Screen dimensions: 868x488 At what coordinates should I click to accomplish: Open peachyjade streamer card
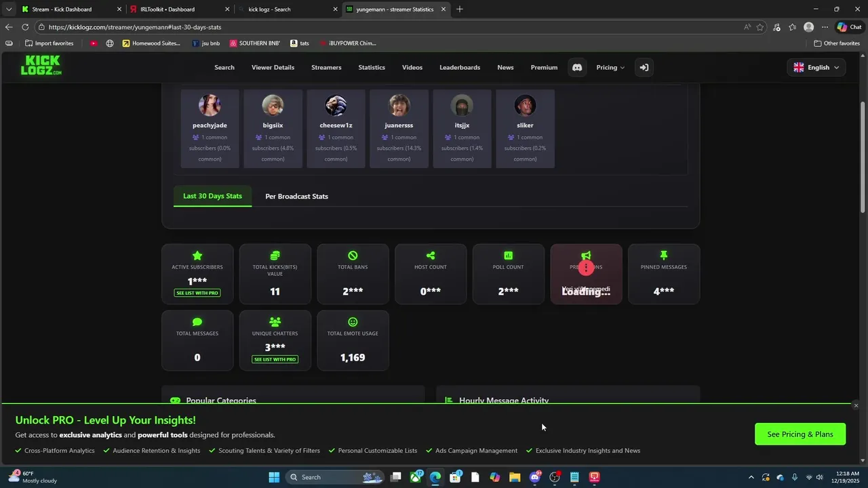[x=210, y=129]
